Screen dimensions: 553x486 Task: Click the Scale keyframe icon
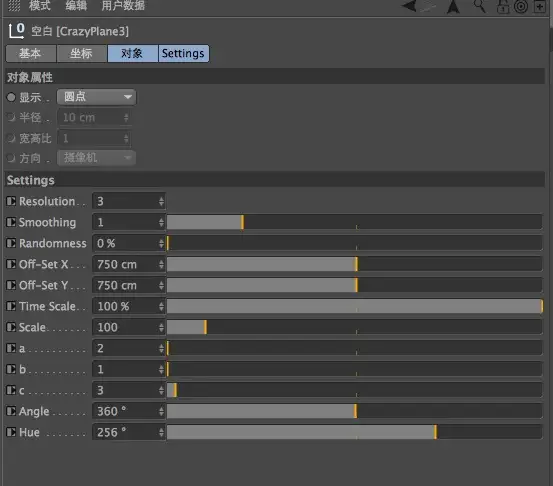[x=11, y=327]
